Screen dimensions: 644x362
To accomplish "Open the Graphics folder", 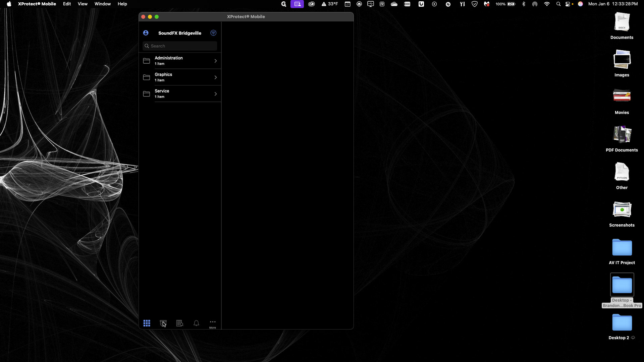I will [180, 77].
